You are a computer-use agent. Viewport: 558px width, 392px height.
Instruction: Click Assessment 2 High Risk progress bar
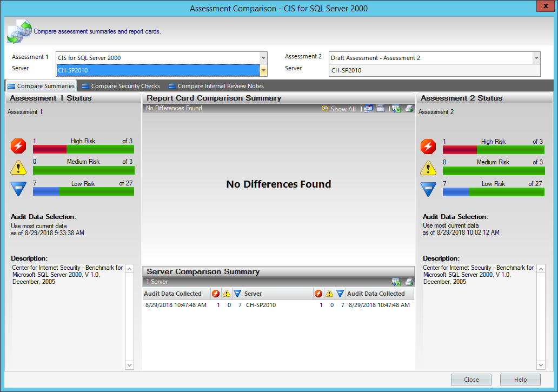pyautogui.click(x=494, y=150)
